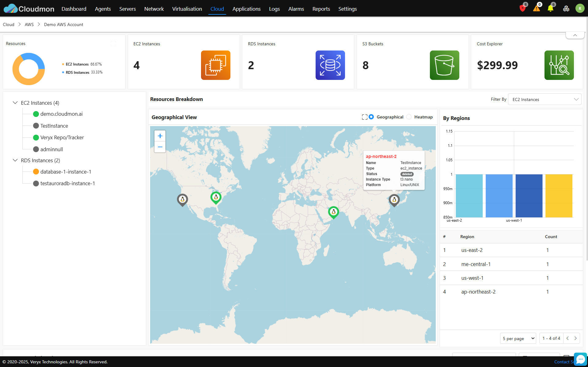Viewport: 588px width, 367px height.
Task: Click the me-central-1 table row
Action: click(511, 264)
